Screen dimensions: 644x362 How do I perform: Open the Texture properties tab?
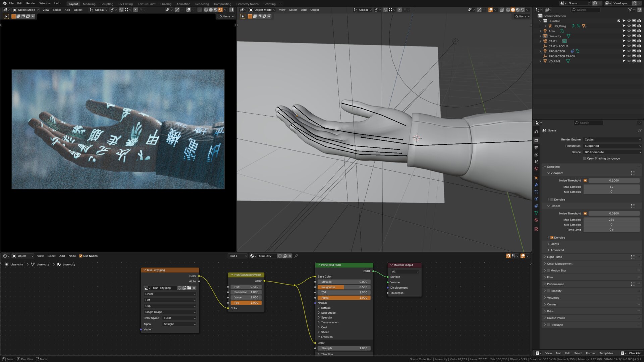(536, 229)
